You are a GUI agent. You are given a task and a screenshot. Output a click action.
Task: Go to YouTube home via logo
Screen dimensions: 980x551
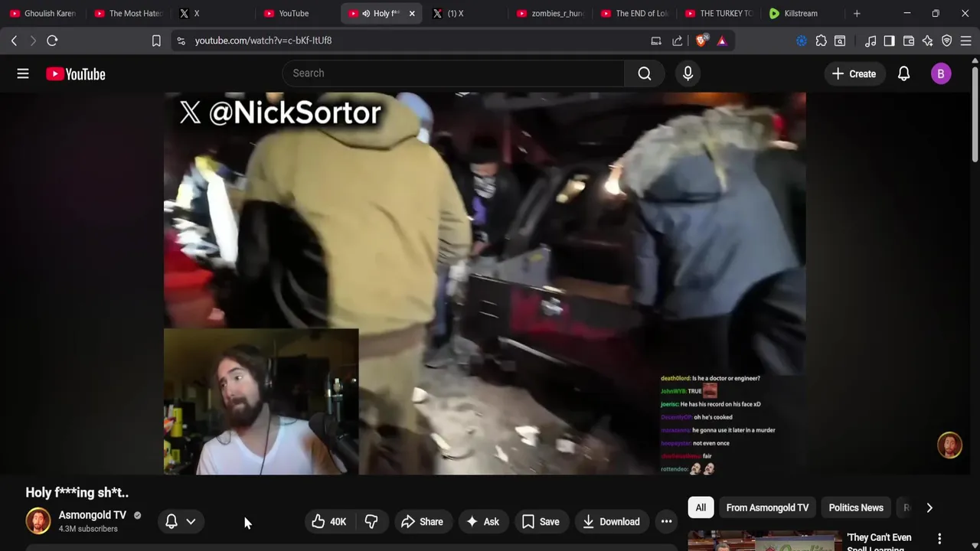[75, 73]
